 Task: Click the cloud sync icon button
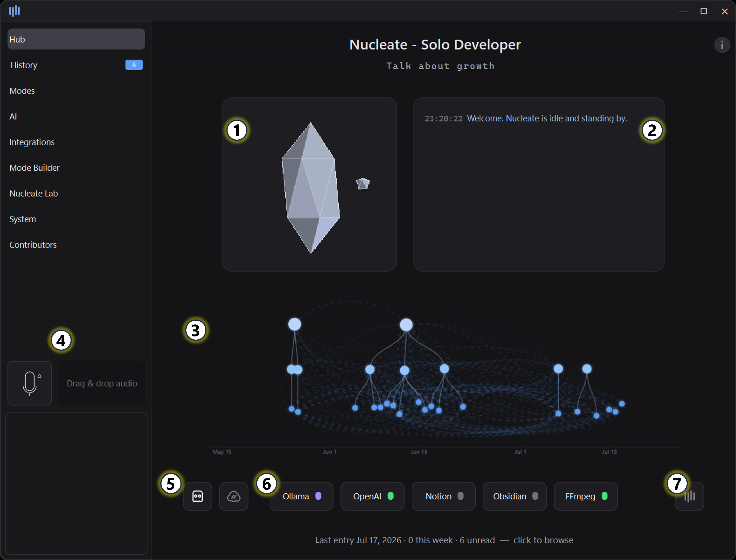point(234,496)
